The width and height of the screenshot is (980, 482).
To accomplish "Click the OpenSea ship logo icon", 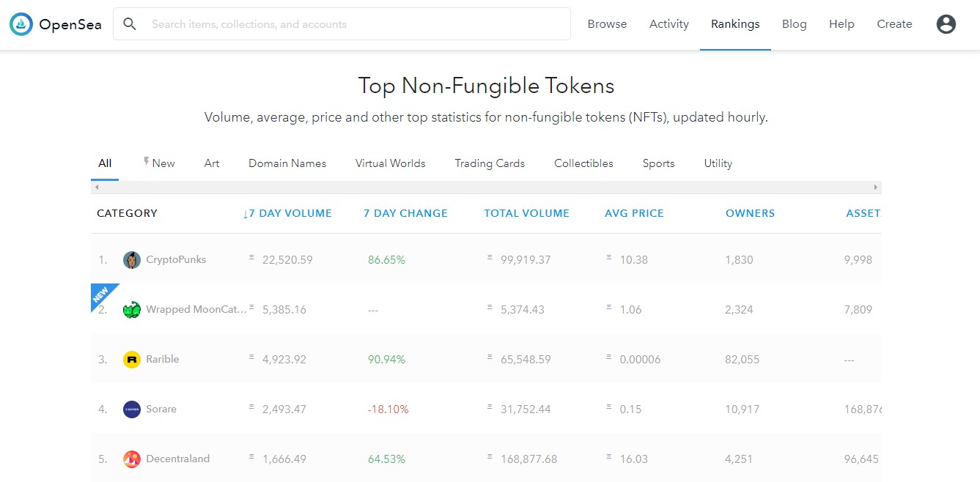I will pyautogui.click(x=21, y=24).
